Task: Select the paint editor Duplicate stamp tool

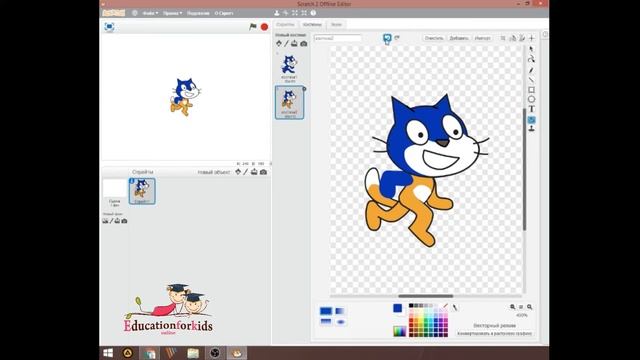Action: (531, 129)
